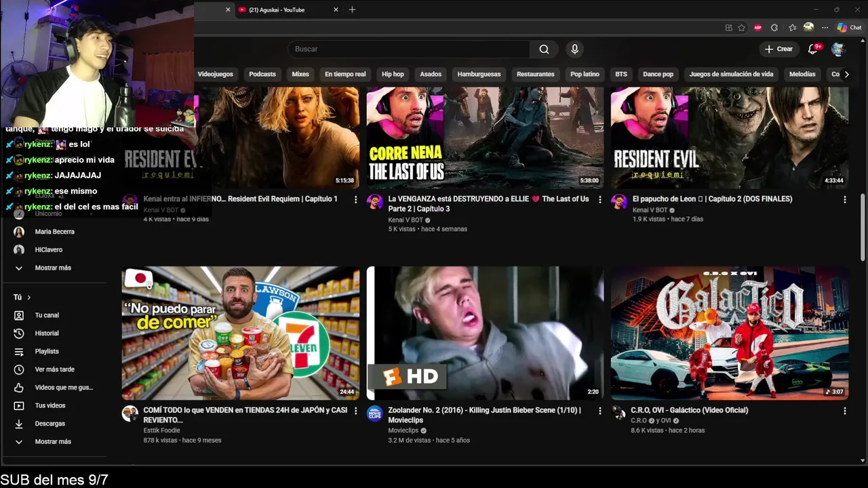Open options for COMÍ TODO Japón video
This screenshot has height=488, width=868.
click(355, 411)
